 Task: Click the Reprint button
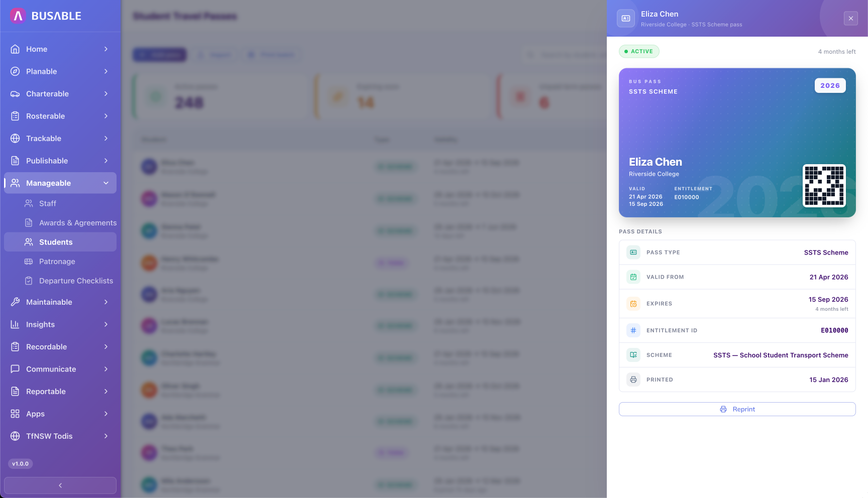737,409
